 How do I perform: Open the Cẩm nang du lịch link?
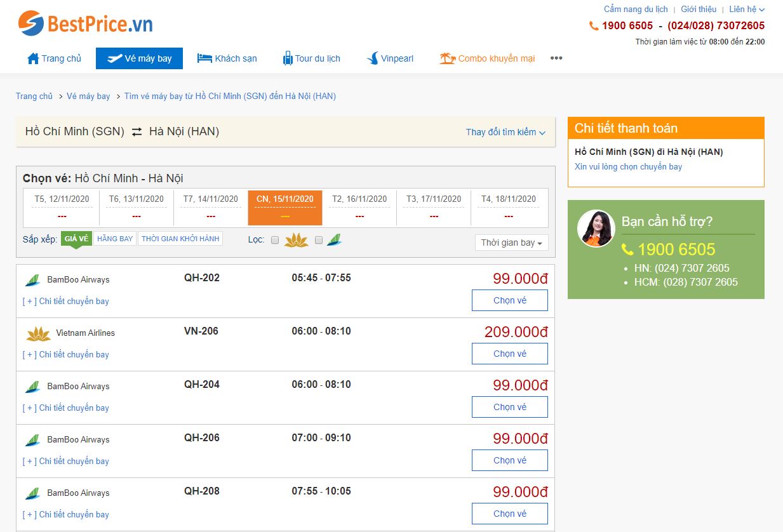coord(636,9)
